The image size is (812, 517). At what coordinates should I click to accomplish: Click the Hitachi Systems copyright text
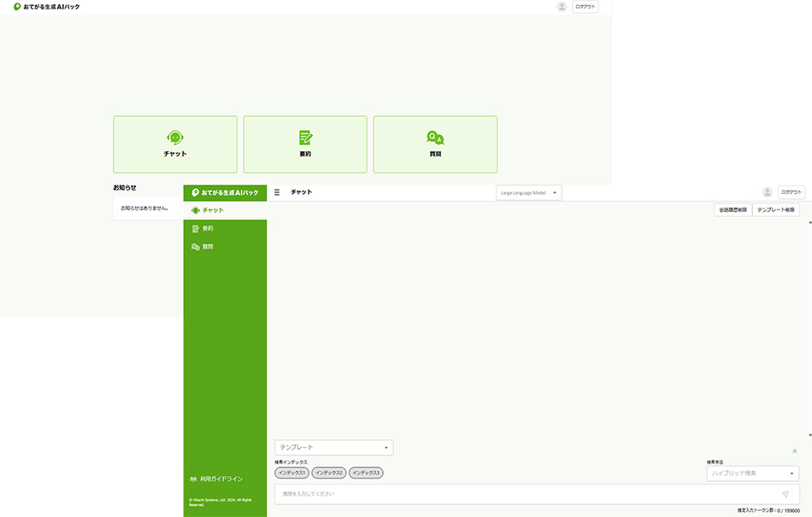coord(220,502)
